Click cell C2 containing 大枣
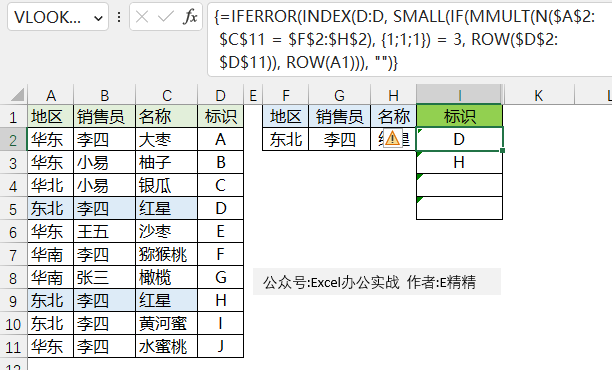Screen dimensions: 612x370 click(167, 139)
